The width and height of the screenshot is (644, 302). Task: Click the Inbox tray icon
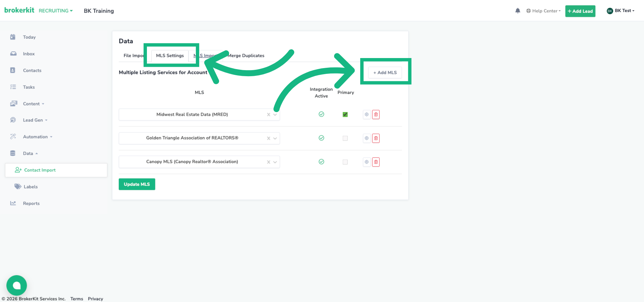[13, 54]
